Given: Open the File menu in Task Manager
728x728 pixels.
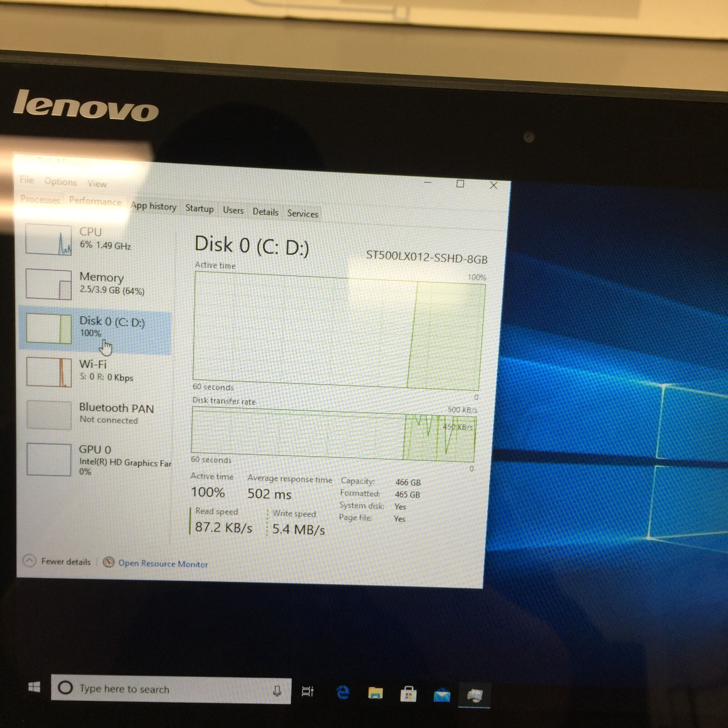Looking at the screenshot, I should 27,180.
